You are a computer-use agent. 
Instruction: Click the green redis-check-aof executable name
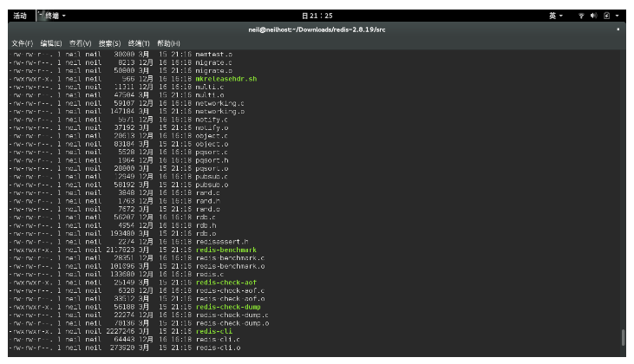[224, 282]
